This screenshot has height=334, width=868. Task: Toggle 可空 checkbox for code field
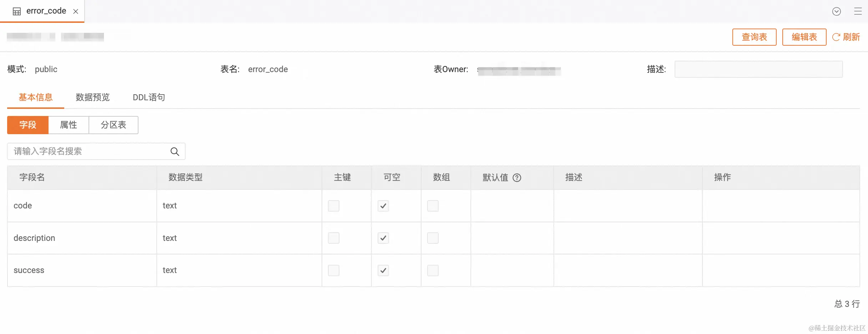pyautogui.click(x=383, y=206)
